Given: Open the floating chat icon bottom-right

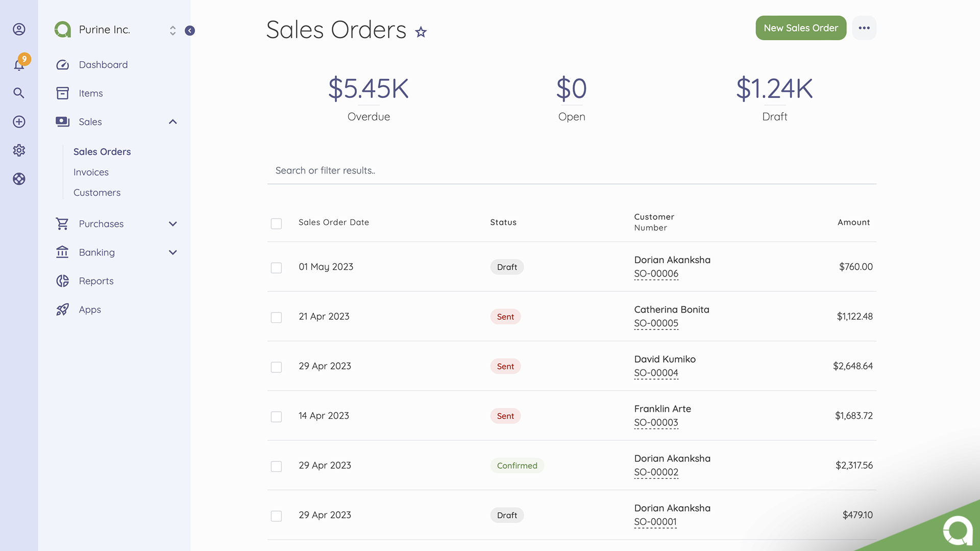Looking at the screenshot, I should (957, 531).
